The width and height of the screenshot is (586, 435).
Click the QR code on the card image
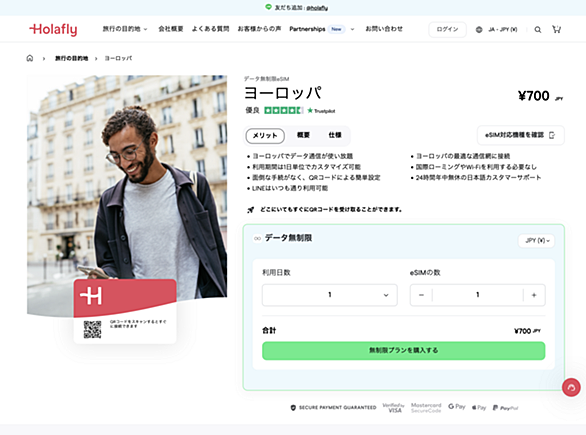(x=92, y=329)
